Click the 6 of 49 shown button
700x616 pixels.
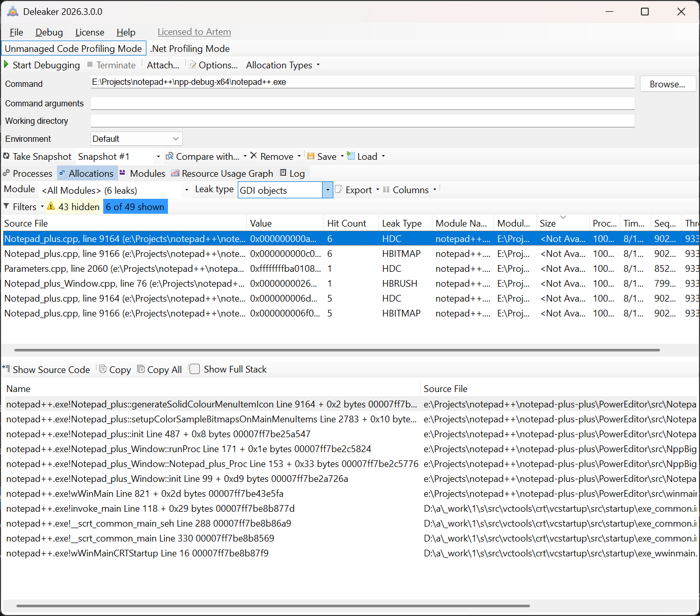[x=135, y=207]
